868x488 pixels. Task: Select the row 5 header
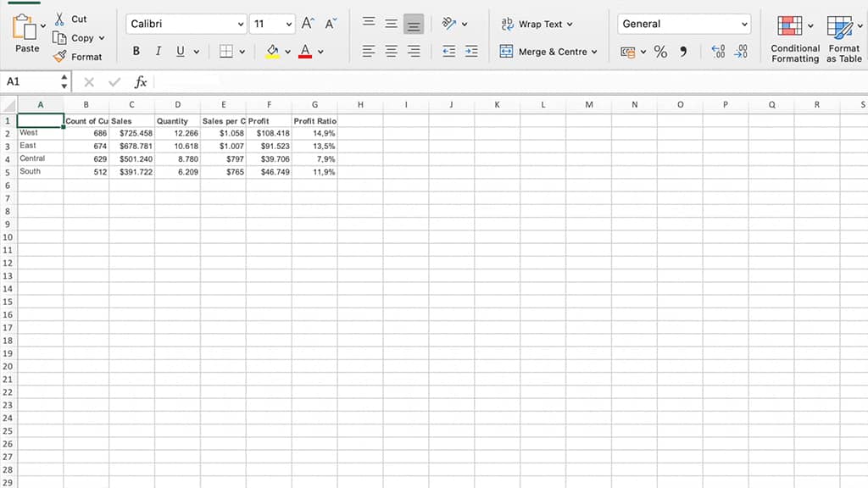[8, 172]
